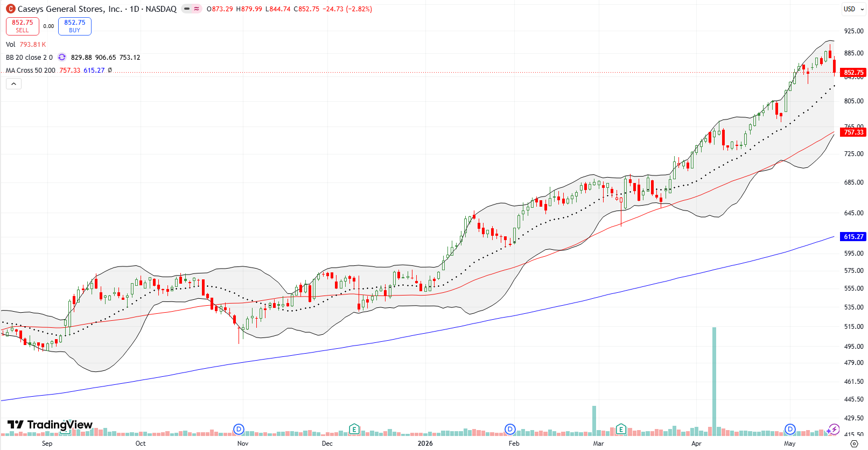The height and width of the screenshot is (450, 868).
Task: Click the Oct label on time axis
Action: click(x=141, y=444)
